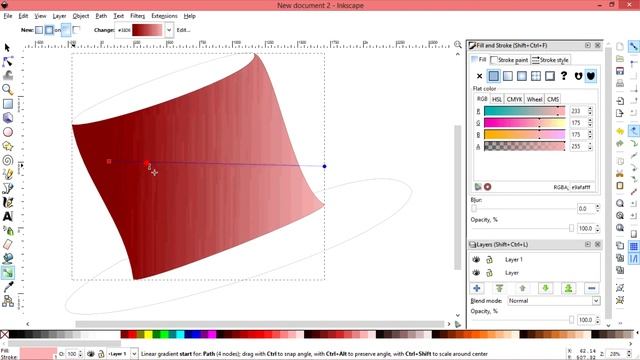Increase the R channel value stepper
Image resolution: width=640 pixels, height=360 pixels.
[x=590, y=109]
